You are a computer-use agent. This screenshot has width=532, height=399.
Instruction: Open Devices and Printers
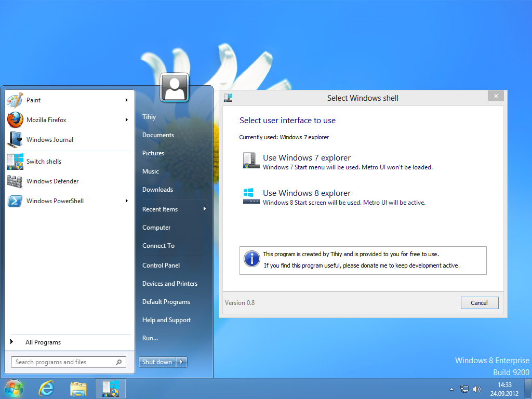click(x=170, y=283)
